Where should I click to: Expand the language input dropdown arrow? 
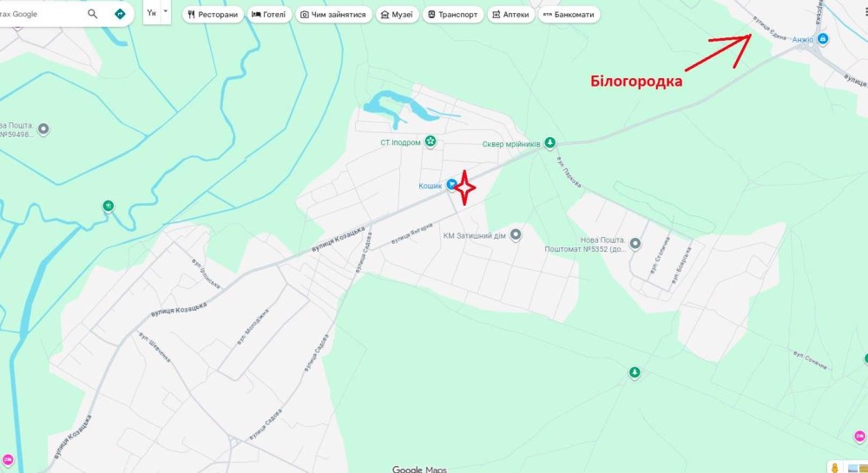coord(165,11)
